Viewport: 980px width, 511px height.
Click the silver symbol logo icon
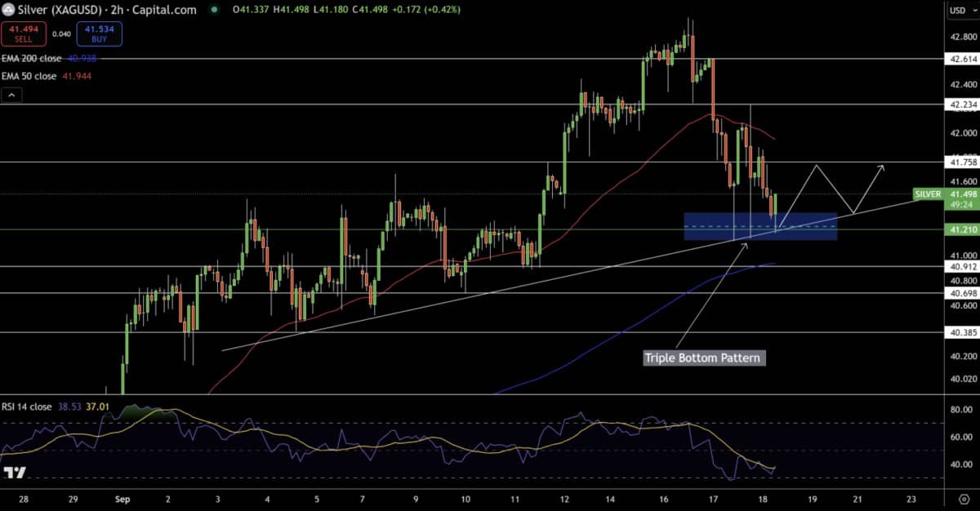[x=9, y=10]
